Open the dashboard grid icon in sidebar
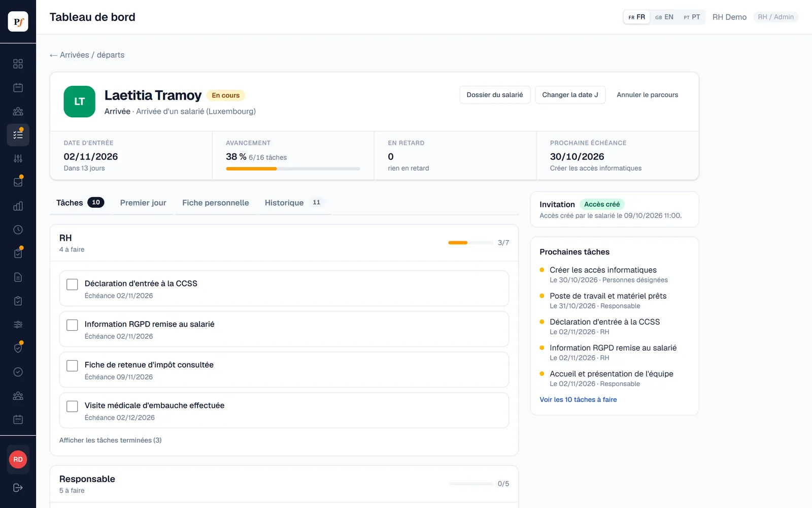The image size is (812, 508). coord(18,63)
